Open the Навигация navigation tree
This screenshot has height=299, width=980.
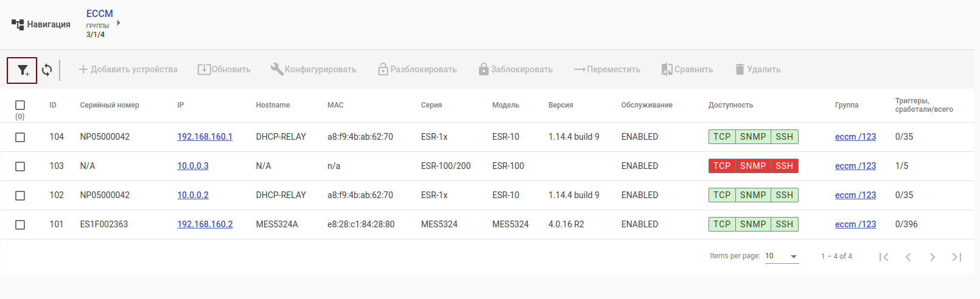(41, 24)
